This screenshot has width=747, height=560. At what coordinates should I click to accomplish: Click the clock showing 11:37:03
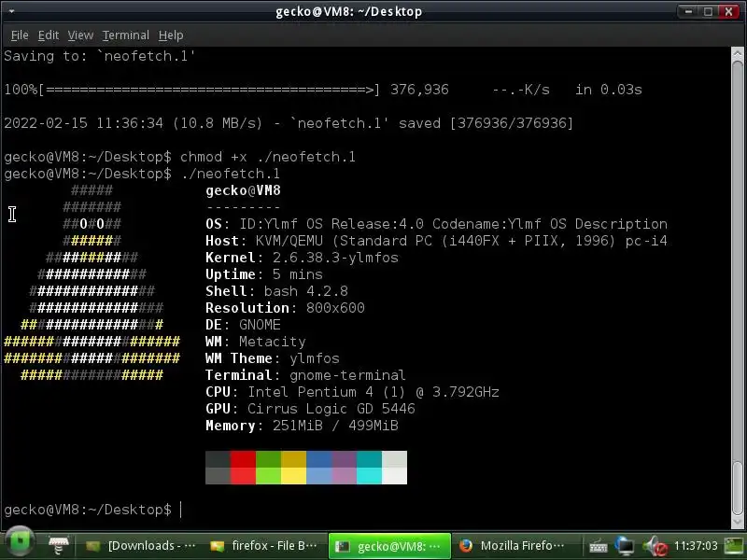(x=696, y=546)
